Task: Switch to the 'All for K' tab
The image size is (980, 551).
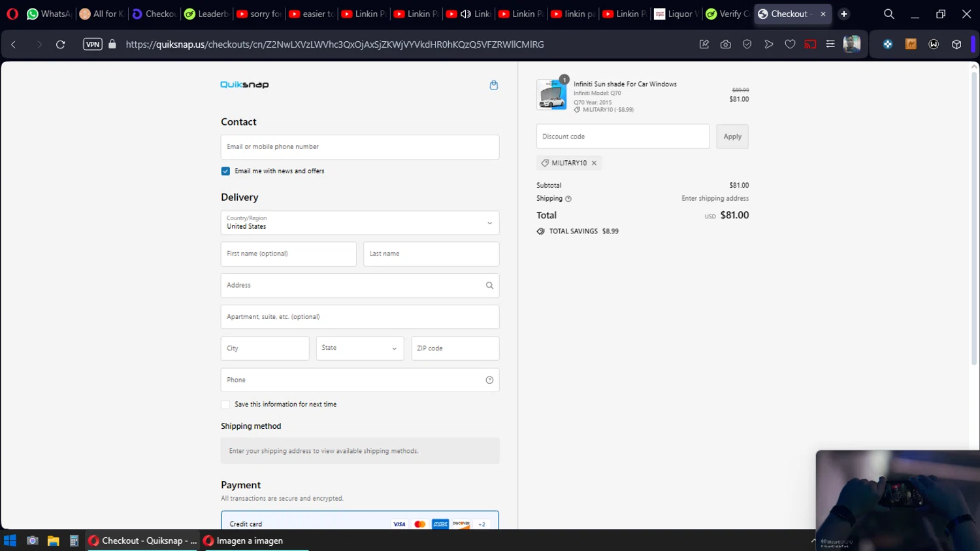Action: 101,14
